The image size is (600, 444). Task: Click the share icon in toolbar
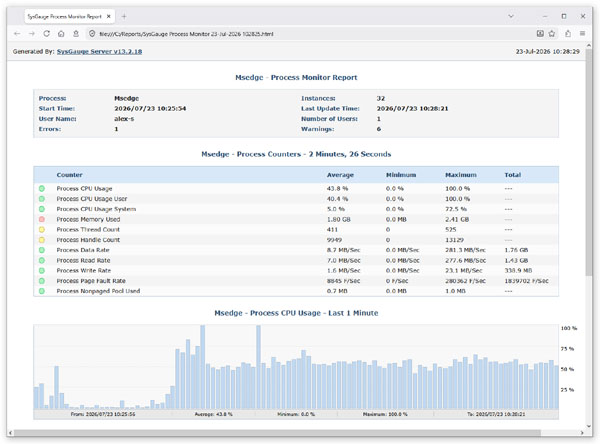coord(568,34)
